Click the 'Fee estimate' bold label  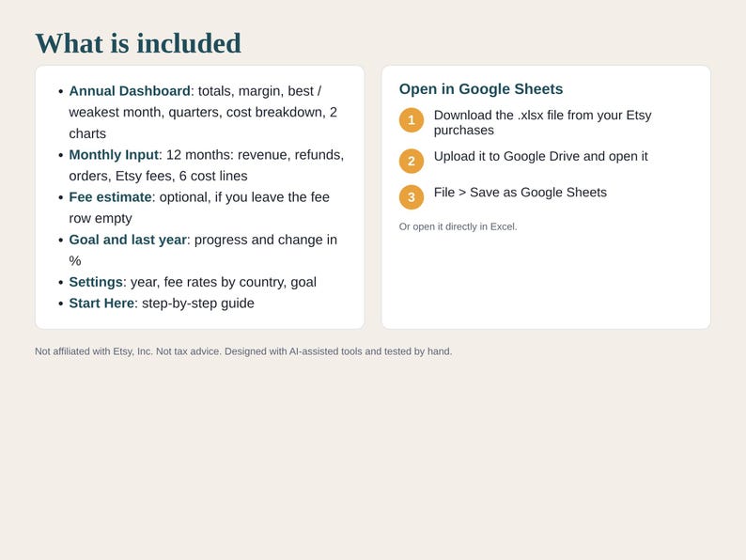tap(110, 197)
